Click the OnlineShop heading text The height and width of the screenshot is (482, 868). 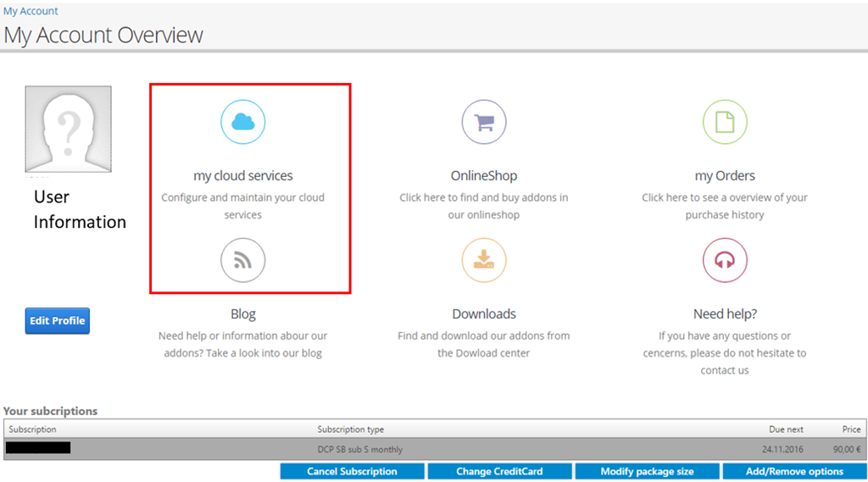[x=484, y=175]
